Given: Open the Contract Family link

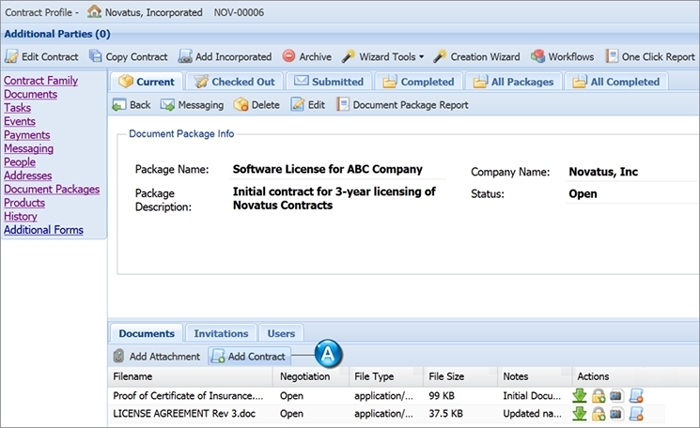Looking at the screenshot, I should (x=41, y=81).
